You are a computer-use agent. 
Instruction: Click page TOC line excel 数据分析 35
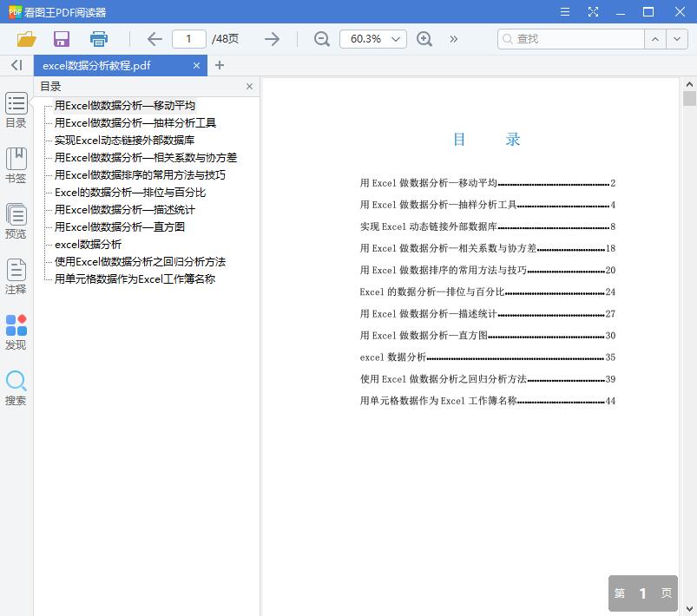coord(488,357)
